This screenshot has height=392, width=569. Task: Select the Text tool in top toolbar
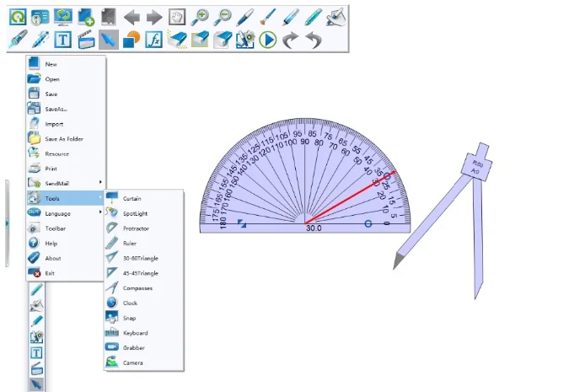[x=63, y=40]
